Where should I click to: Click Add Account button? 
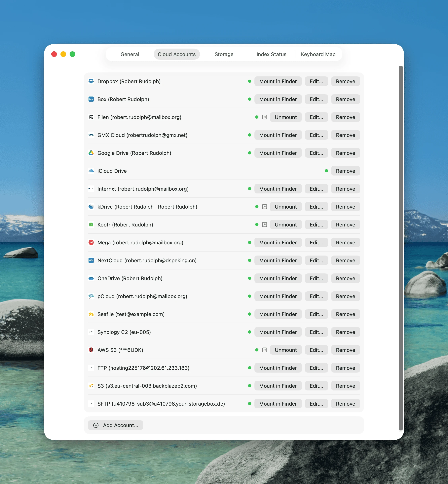tap(115, 425)
